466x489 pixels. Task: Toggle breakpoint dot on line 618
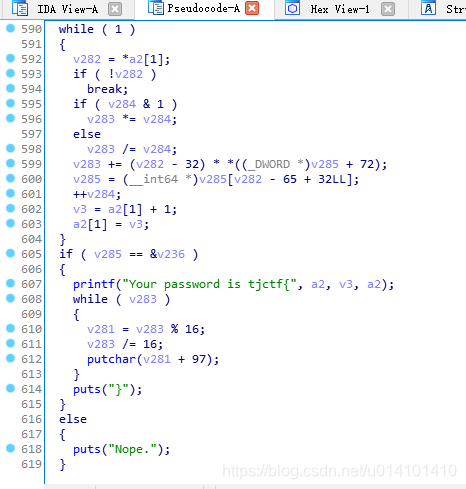(x=11, y=449)
